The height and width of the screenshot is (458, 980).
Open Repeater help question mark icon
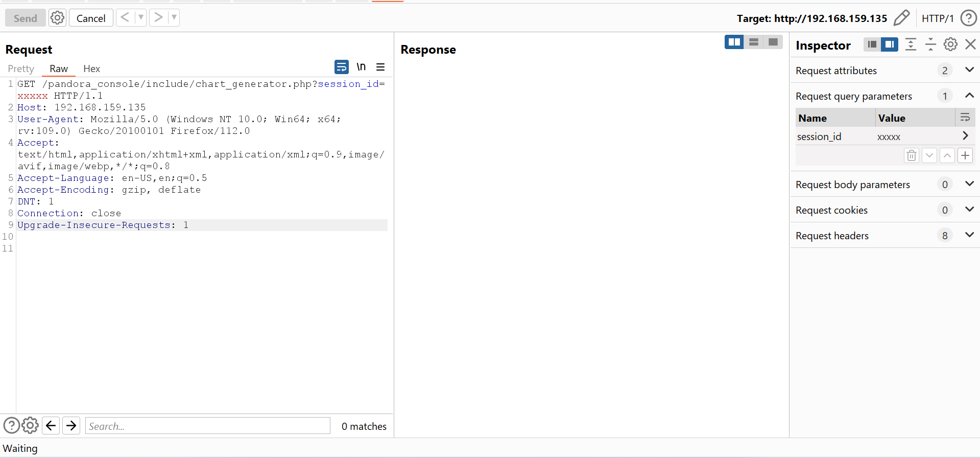(x=969, y=18)
